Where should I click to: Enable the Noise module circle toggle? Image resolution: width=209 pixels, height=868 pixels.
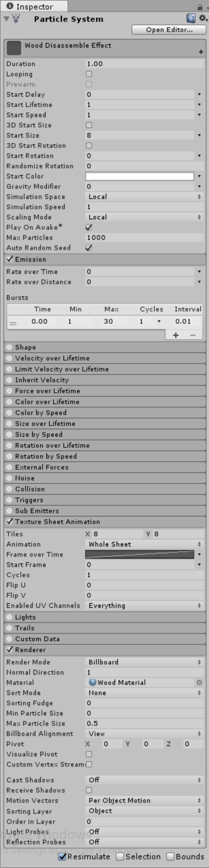tap(10, 478)
